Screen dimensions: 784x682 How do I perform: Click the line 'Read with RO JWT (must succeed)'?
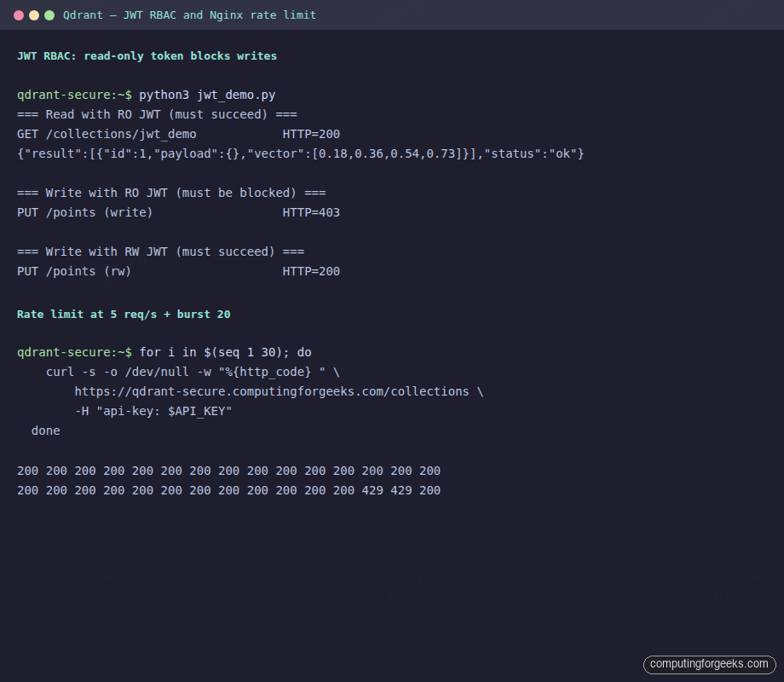[157, 114]
